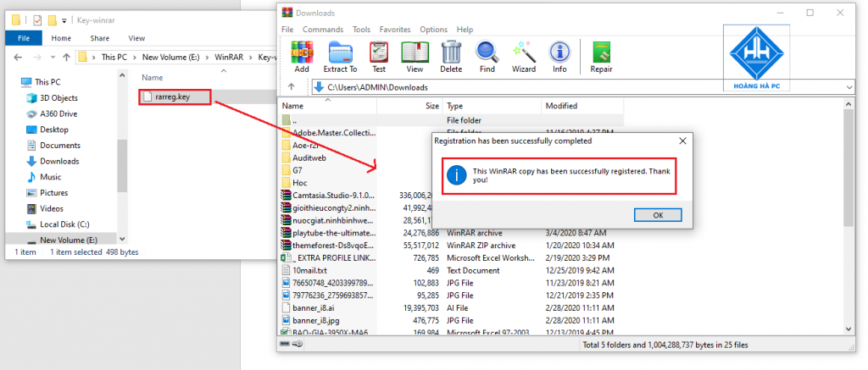Select 3D Objects in the navigation pane
This screenshot has height=370, width=868.
(58, 98)
